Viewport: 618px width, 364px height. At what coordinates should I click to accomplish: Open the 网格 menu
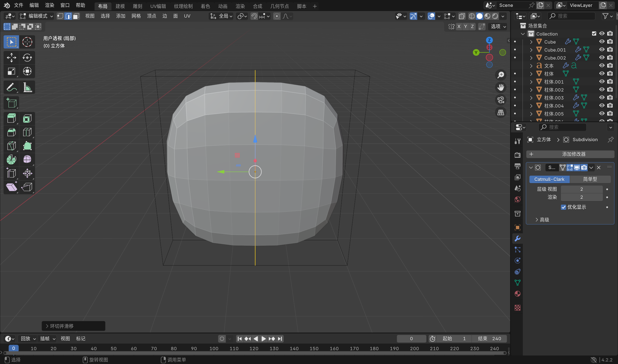pyautogui.click(x=136, y=16)
